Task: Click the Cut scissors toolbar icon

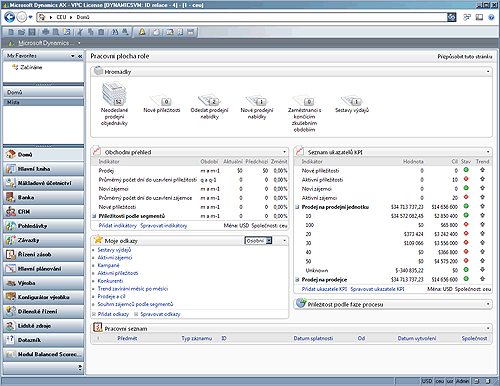Action: point(80,32)
